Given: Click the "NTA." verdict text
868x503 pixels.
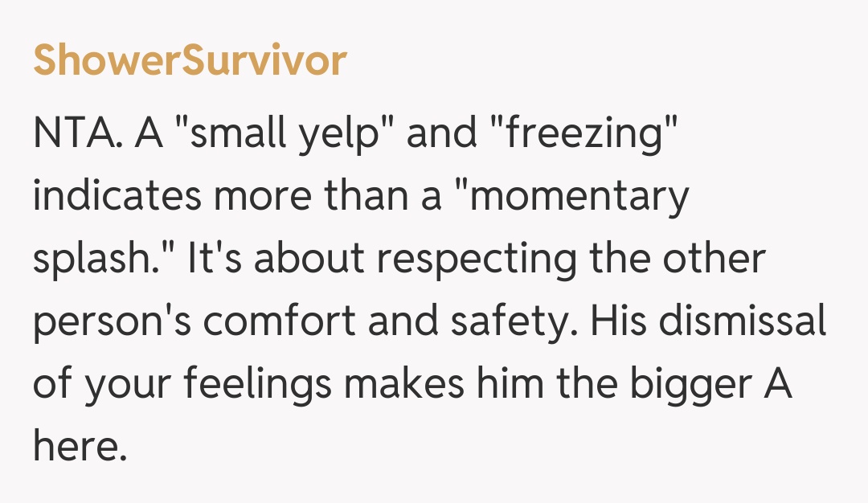Looking at the screenshot, I should tap(77, 133).
